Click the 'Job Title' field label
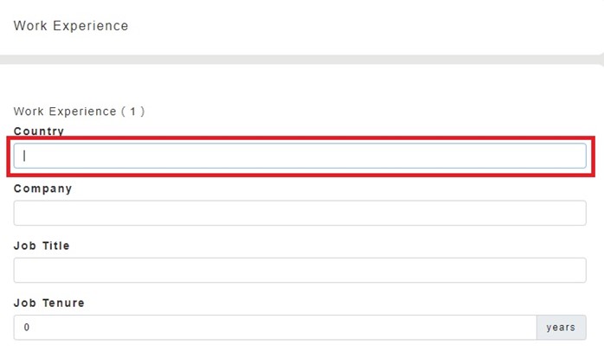Image resolution: width=604 pixels, height=364 pixels. click(42, 246)
